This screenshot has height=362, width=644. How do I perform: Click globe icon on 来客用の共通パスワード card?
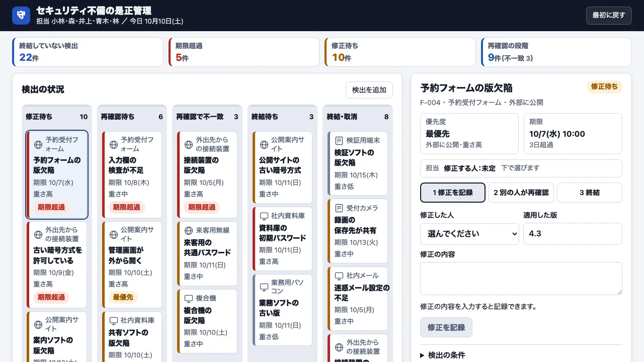[188, 230]
